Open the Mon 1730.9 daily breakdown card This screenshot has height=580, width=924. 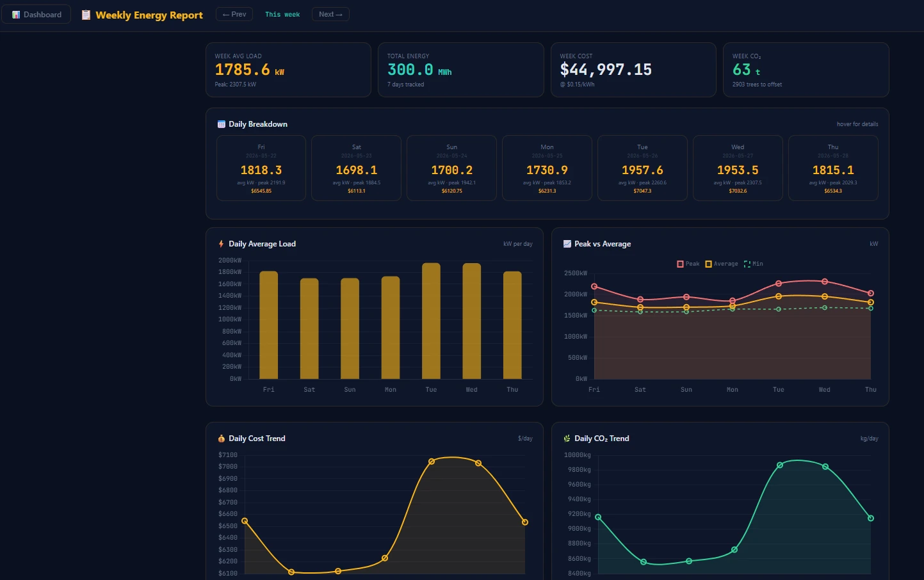pyautogui.click(x=547, y=168)
